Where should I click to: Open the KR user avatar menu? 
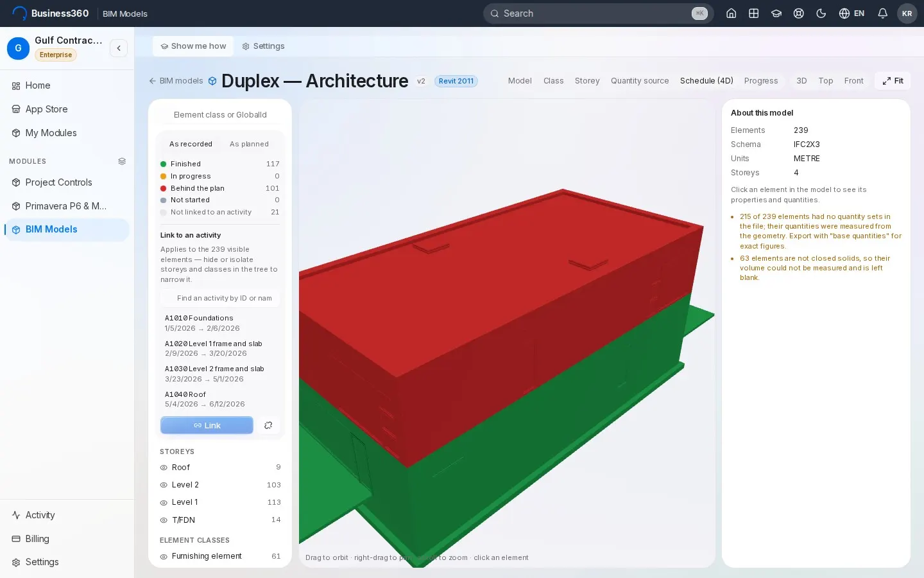click(907, 13)
